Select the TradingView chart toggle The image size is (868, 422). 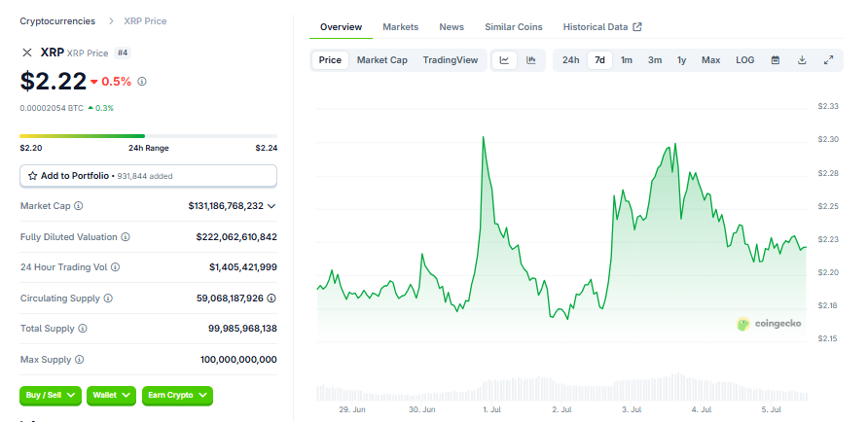click(x=450, y=60)
